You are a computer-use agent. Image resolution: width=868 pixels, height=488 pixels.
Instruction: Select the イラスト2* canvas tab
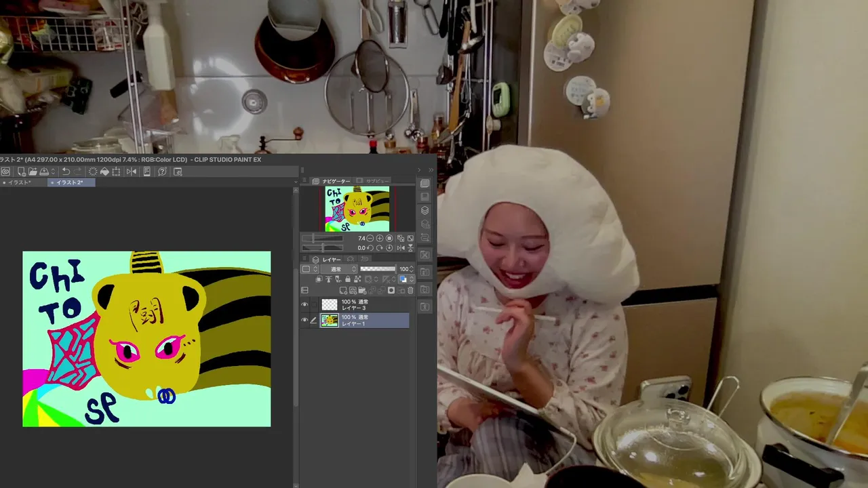71,182
